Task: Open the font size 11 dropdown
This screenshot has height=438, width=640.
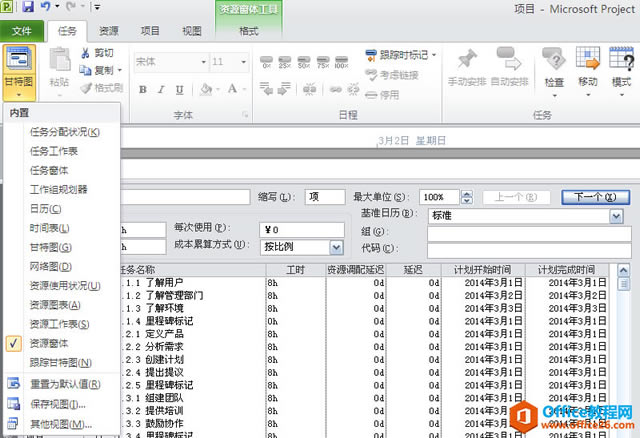Action: (244, 62)
